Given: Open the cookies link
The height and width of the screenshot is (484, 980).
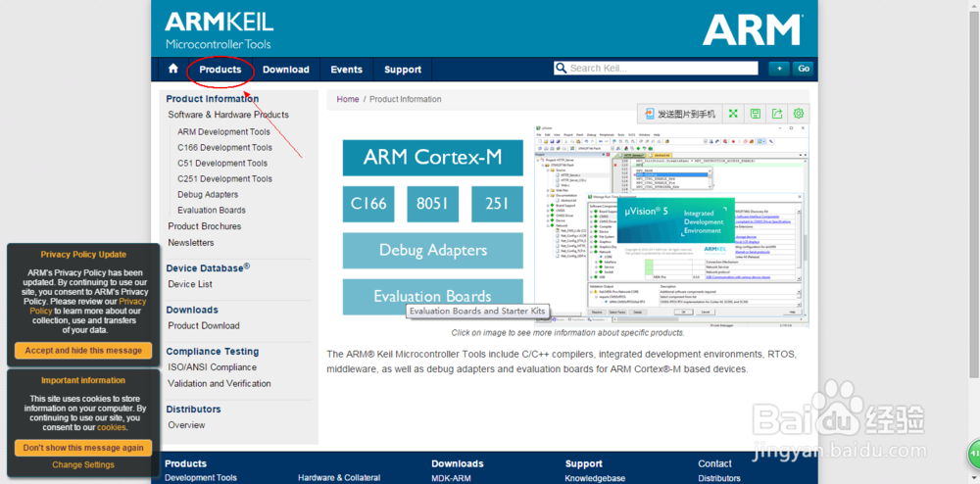Looking at the screenshot, I should pyautogui.click(x=112, y=427).
